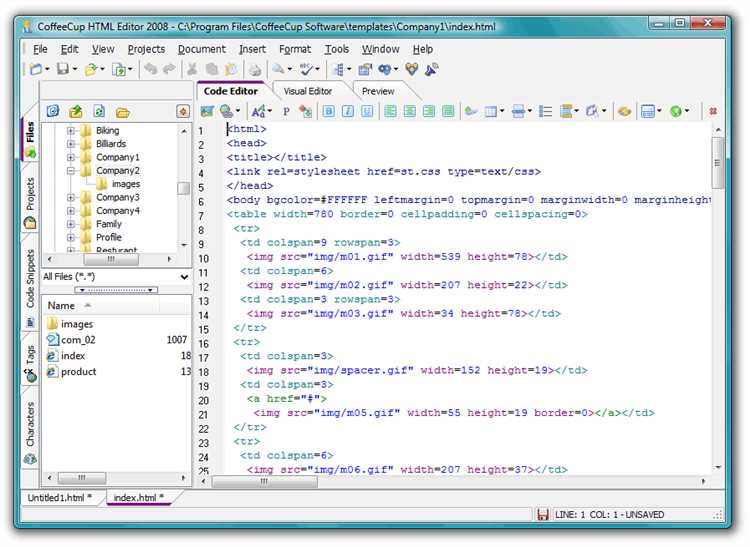Click the up-folder icon in Files panel
Screen dimensions: 750x547
(x=76, y=111)
